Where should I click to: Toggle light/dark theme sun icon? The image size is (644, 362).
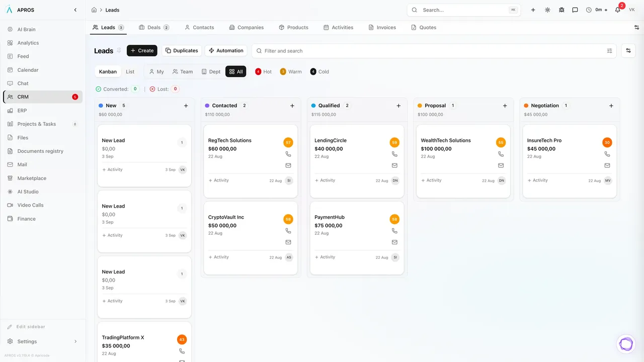coord(547,10)
